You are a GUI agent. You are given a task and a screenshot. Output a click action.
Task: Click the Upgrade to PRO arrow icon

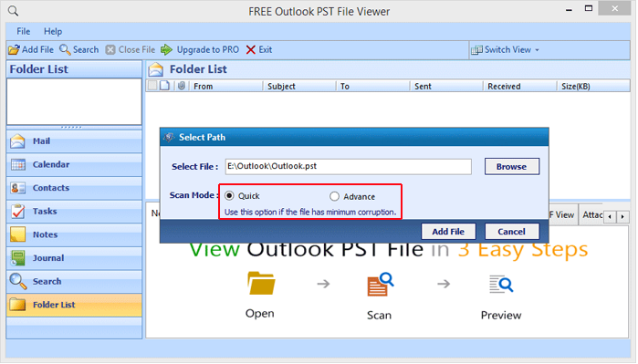click(x=166, y=49)
